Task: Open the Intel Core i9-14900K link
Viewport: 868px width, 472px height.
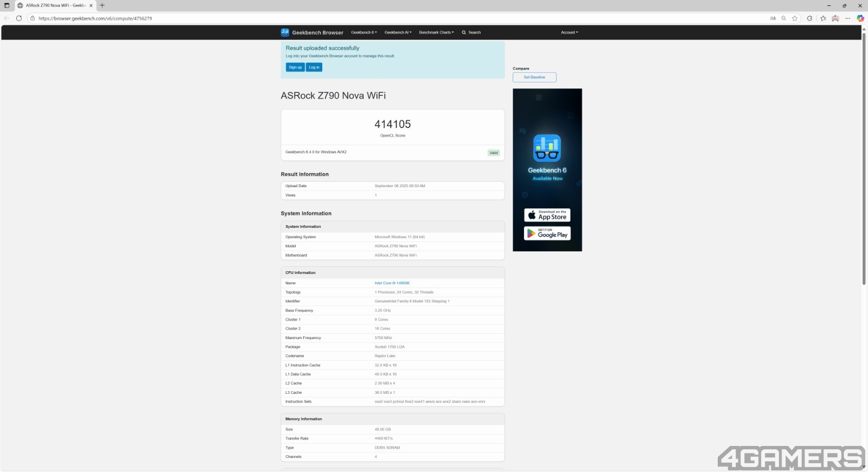Action: click(392, 283)
